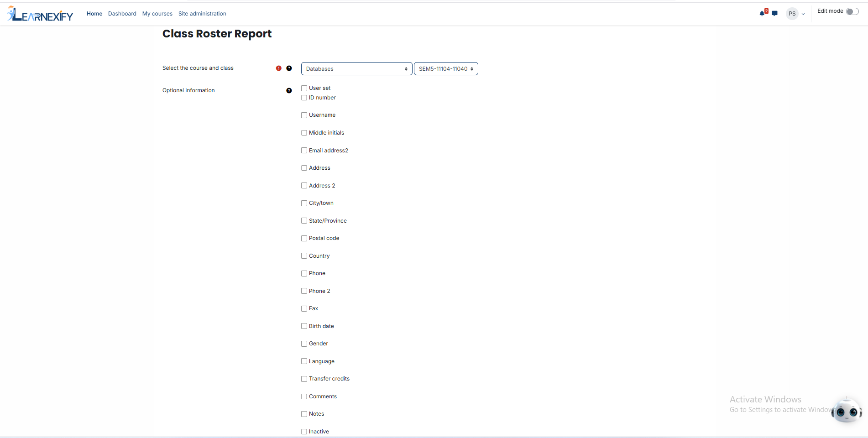Check the Inactive checkbox
This screenshot has height=438, width=868.
pos(304,431)
